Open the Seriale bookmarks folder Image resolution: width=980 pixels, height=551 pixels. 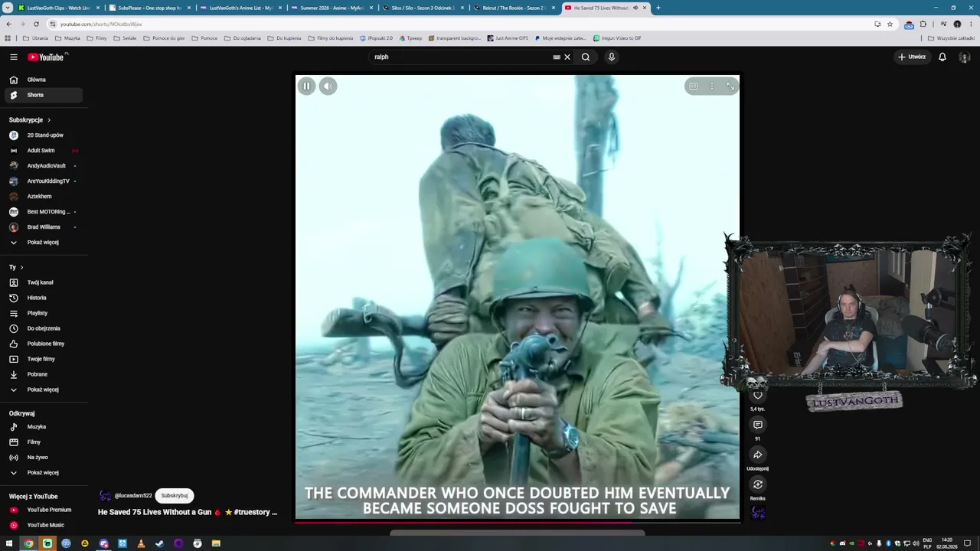click(x=125, y=38)
